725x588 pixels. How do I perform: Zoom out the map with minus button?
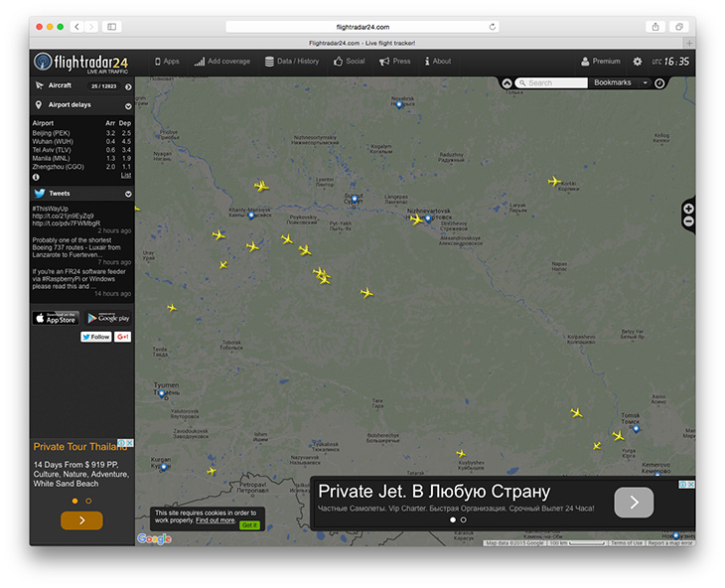pyautogui.click(x=688, y=221)
